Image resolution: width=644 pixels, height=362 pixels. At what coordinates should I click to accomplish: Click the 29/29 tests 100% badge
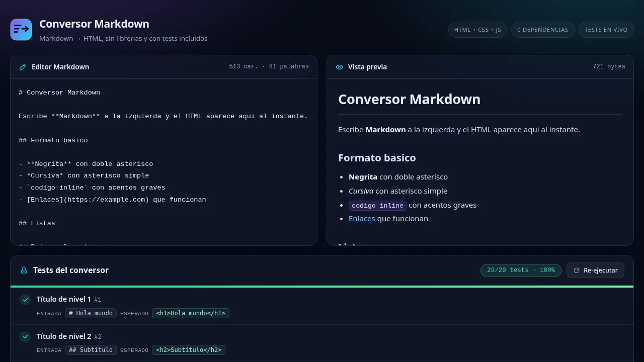[521, 270]
